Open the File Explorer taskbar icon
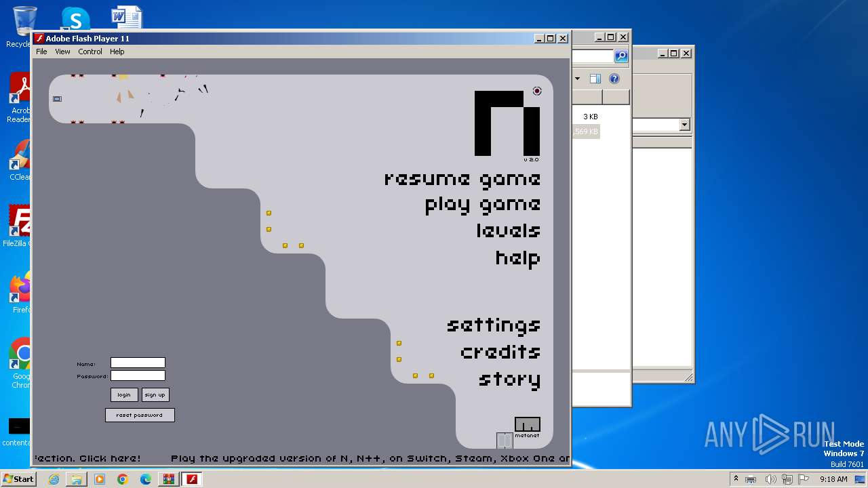 click(77, 479)
